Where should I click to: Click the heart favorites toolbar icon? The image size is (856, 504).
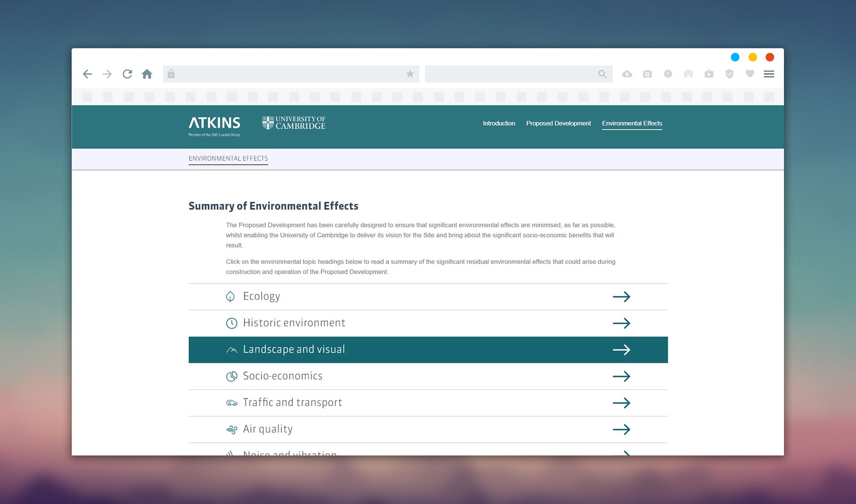click(x=750, y=74)
